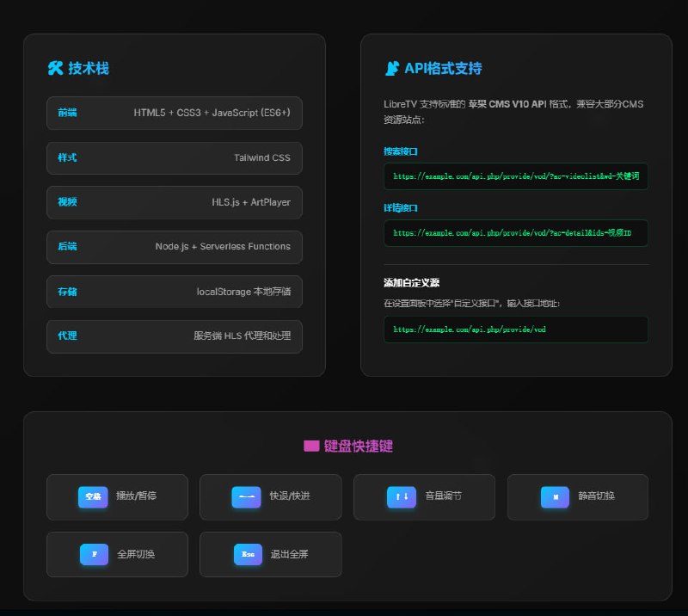
Task: Click the 存储 localStorage row
Action: coord(175,292)
